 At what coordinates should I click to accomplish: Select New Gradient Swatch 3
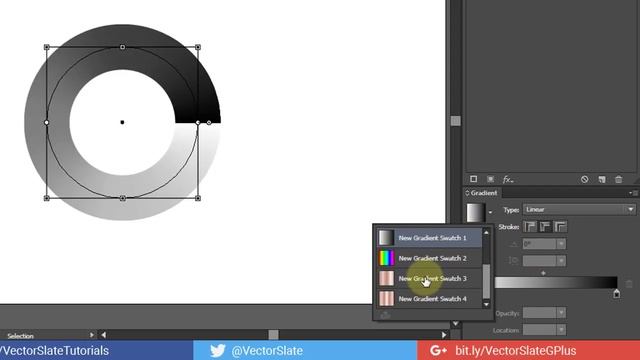point(429,278)
